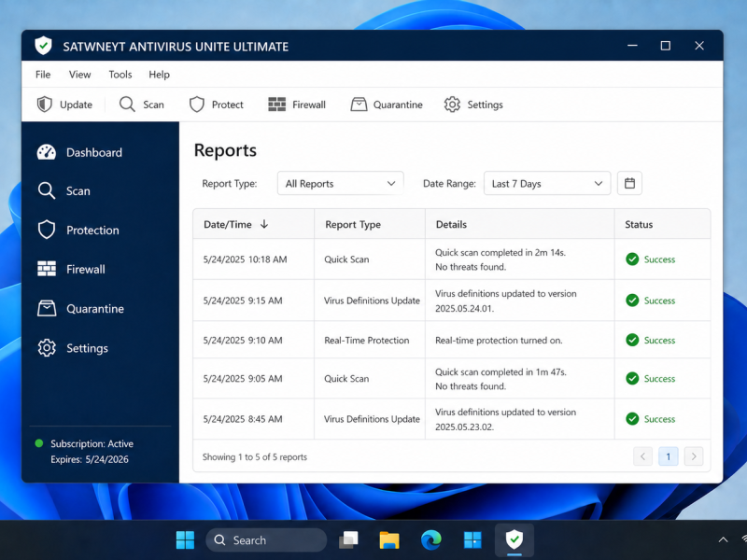Open the calendar date picker icon
The image size is (747, 560).
[629, 183]
